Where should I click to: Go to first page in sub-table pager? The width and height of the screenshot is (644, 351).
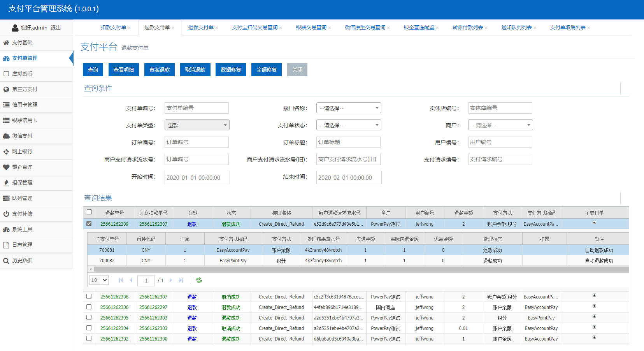click(121, 280)
